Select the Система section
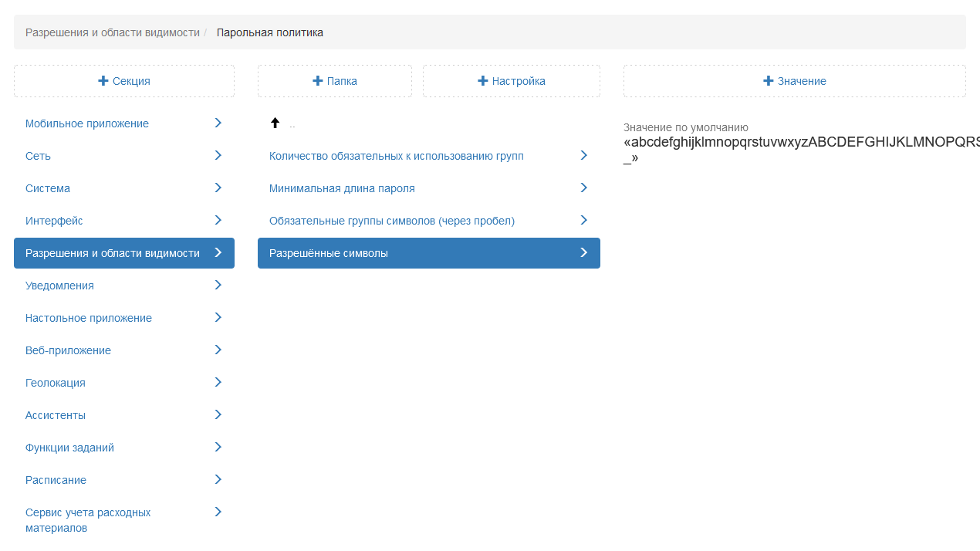The width and height of the screenshot is (980, 551). point(48,188)
